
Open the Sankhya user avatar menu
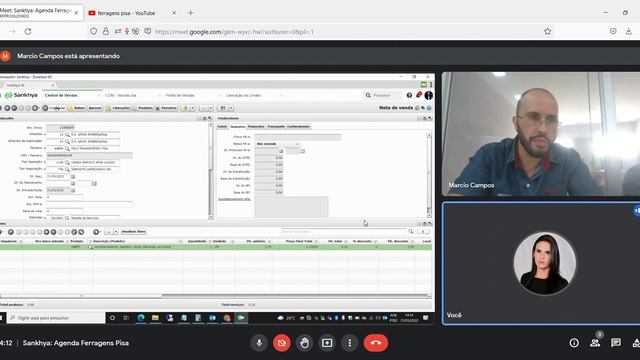pos(429,95)
